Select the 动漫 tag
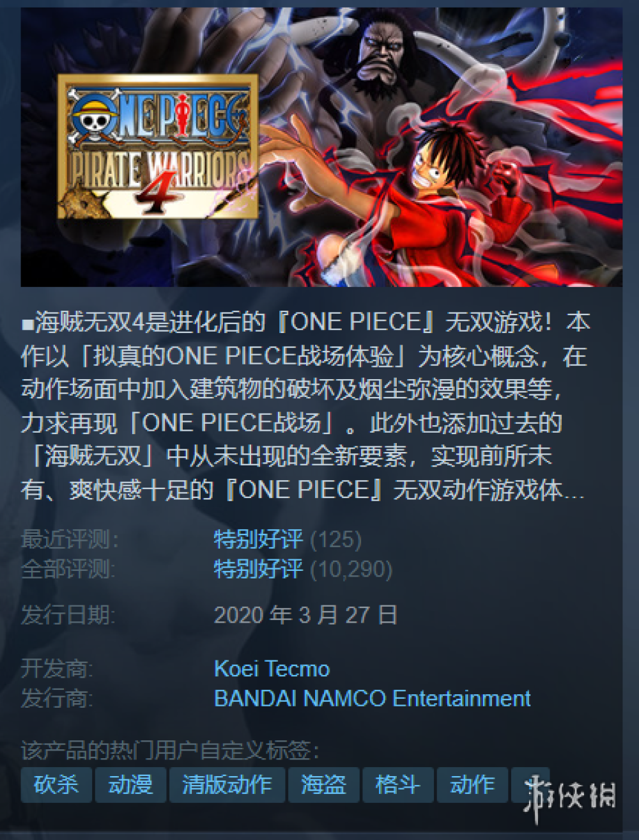This screenshot has height=840, width=639. tap(130, 784)
